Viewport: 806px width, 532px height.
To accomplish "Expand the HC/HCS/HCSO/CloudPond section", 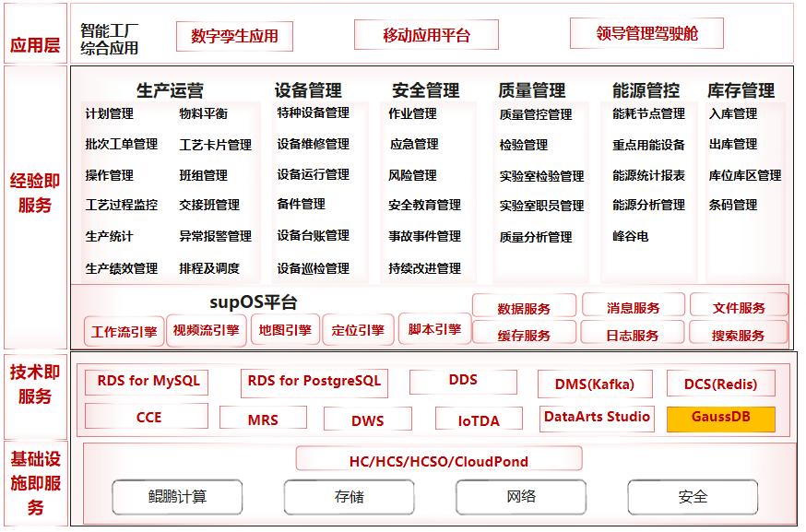I will pyautogui.click(x=437, y=458).
